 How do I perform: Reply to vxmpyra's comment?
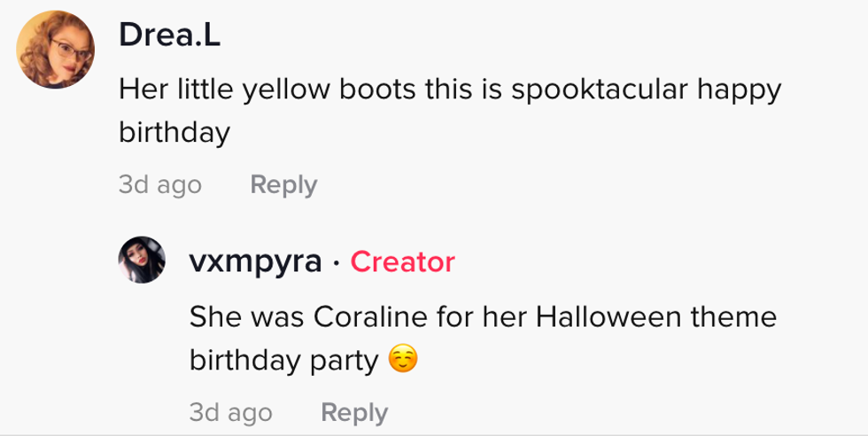pyautogui.click(x=353, y=412)
